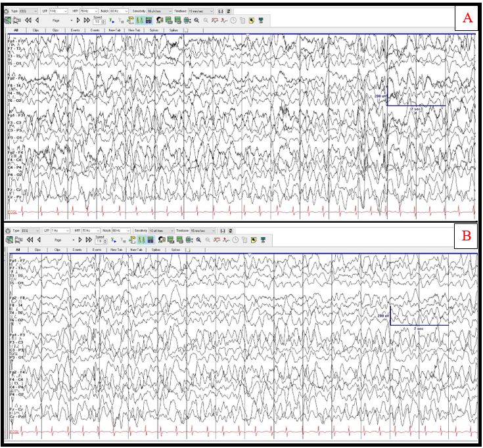Viewport: 483px width, 448px height.
Task: Click the clock icon in panel A toolbar
Action: pyautogui.click(x=234, y=20)
